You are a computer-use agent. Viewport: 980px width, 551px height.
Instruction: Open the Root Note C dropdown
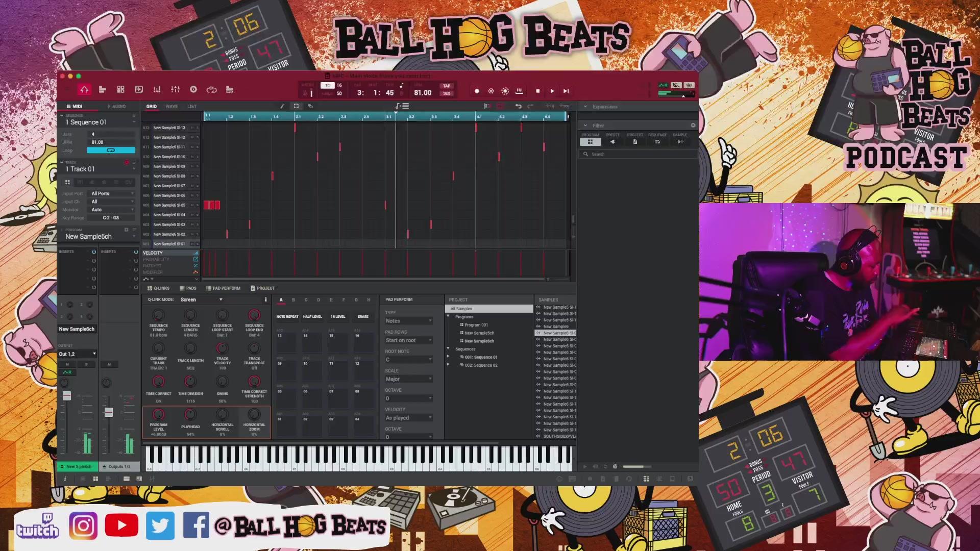409,360
